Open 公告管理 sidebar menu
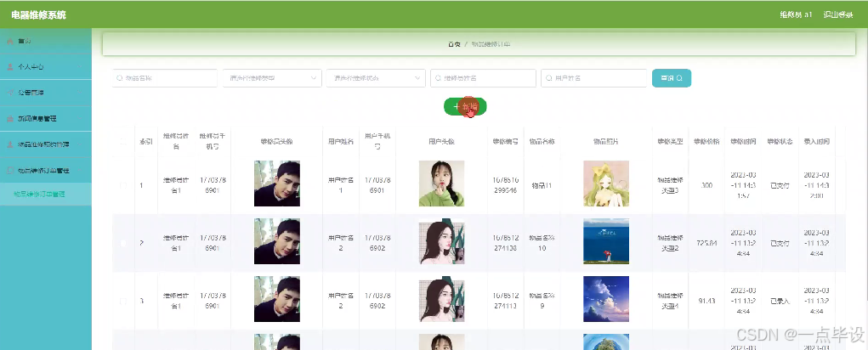Screen dimensions: 868x350 46,93
